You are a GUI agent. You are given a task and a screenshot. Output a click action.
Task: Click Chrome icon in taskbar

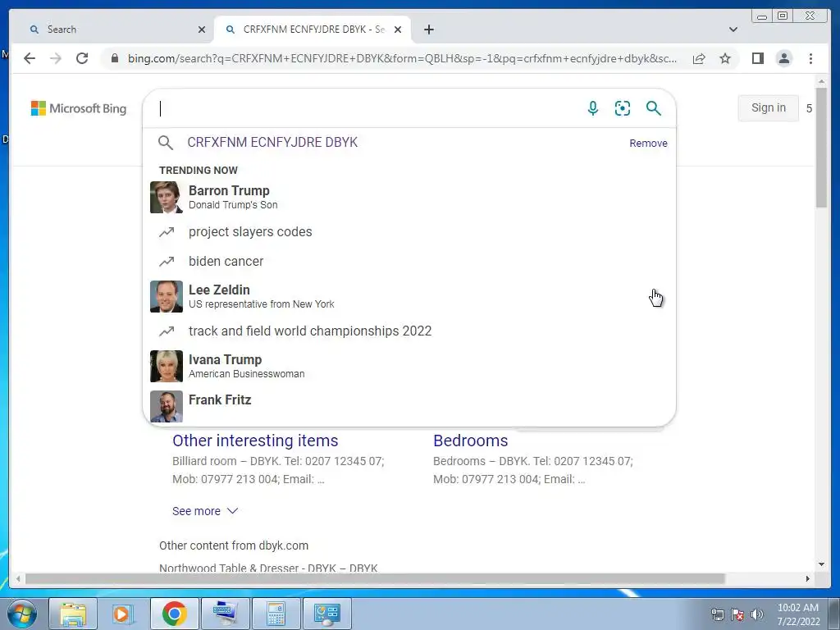pyautogui.click(x=174, y=614)
